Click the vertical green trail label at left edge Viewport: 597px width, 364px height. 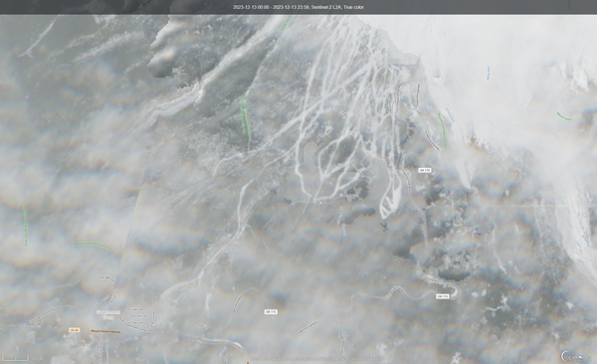point(26,226)
